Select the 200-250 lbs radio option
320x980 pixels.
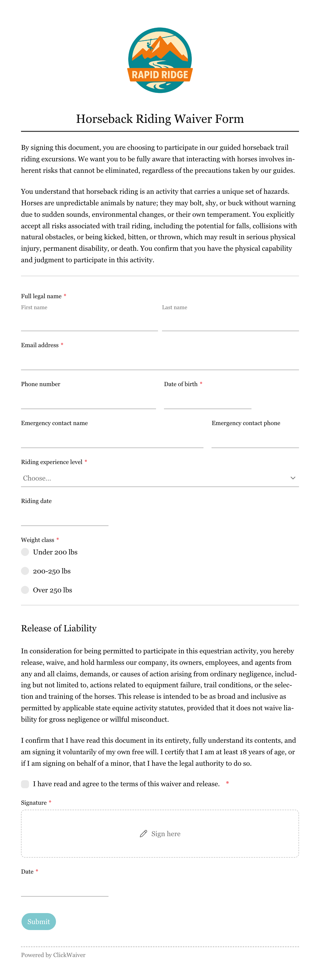25,571
